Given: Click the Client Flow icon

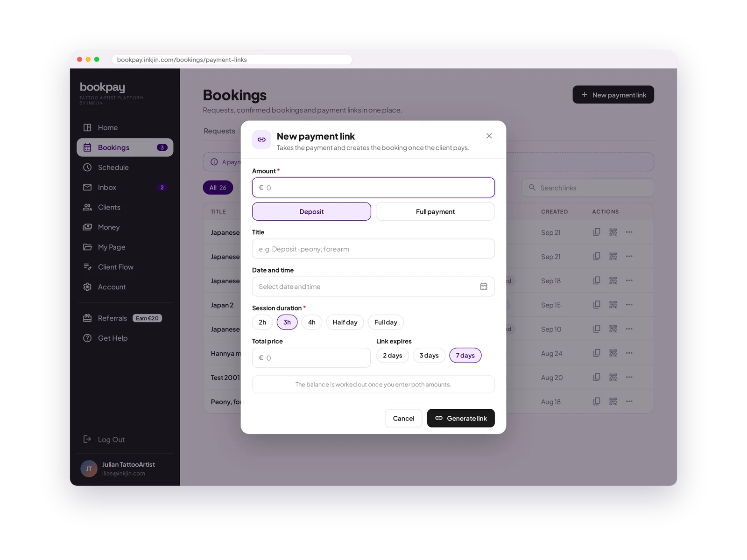Looking at the screenshot, I should 87,267.
